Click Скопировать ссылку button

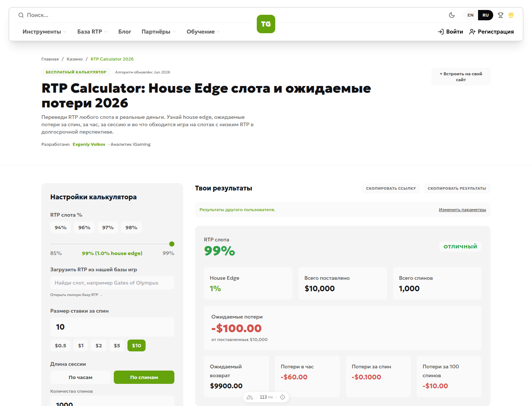[391, 188]
